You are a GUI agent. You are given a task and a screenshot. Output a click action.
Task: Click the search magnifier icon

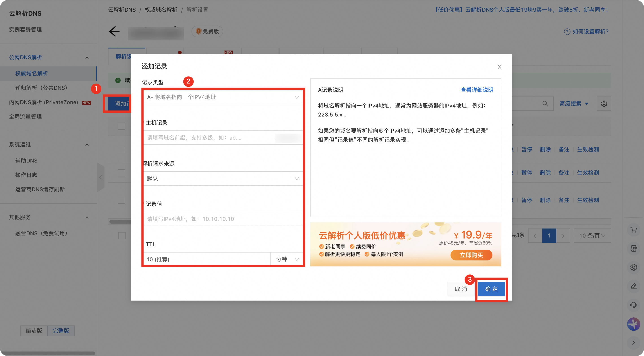tap(545, 103)
